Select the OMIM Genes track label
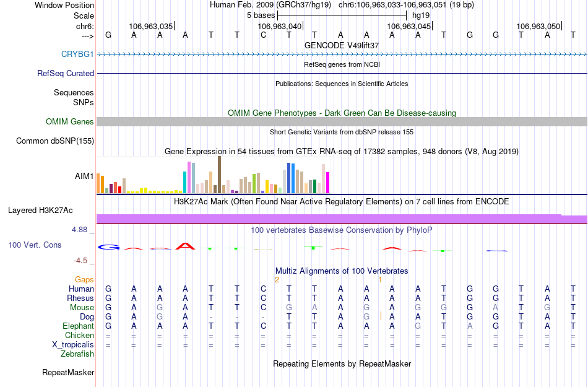The height and width of the screenshot is (387, 588). point(69,121)
